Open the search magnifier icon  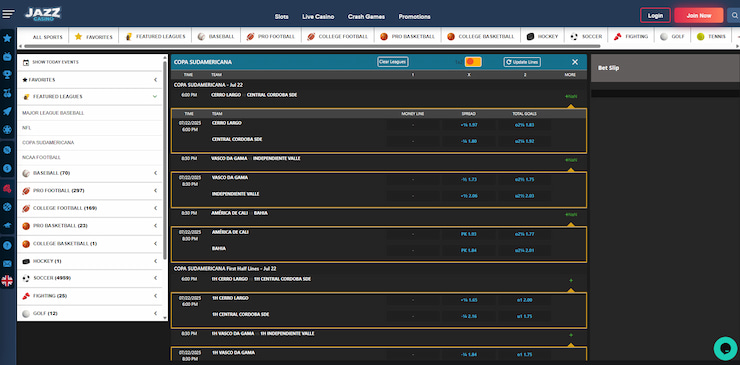click(x=735, y=16)
